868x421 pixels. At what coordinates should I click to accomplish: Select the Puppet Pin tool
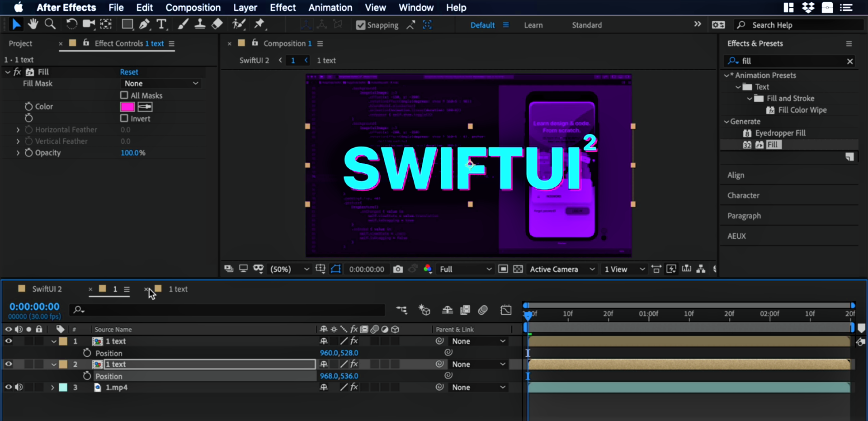259,24
